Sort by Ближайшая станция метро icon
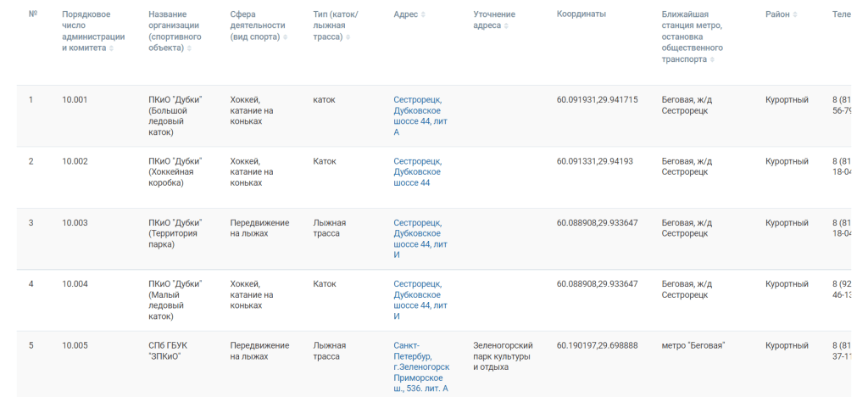 (x=712, y=59)
